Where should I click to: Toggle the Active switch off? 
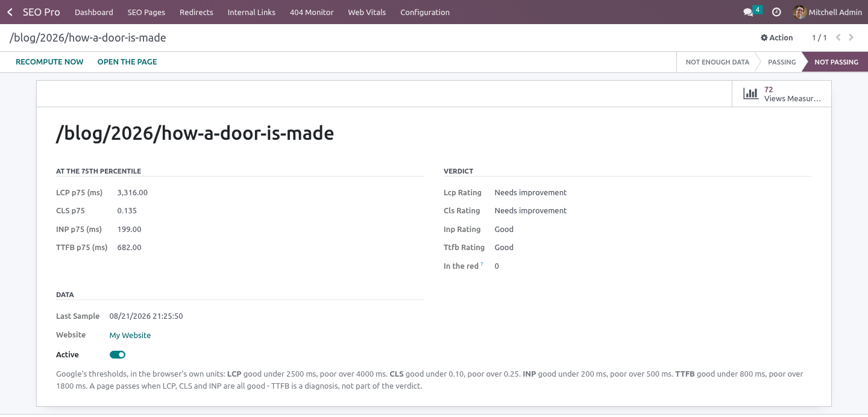118,355
